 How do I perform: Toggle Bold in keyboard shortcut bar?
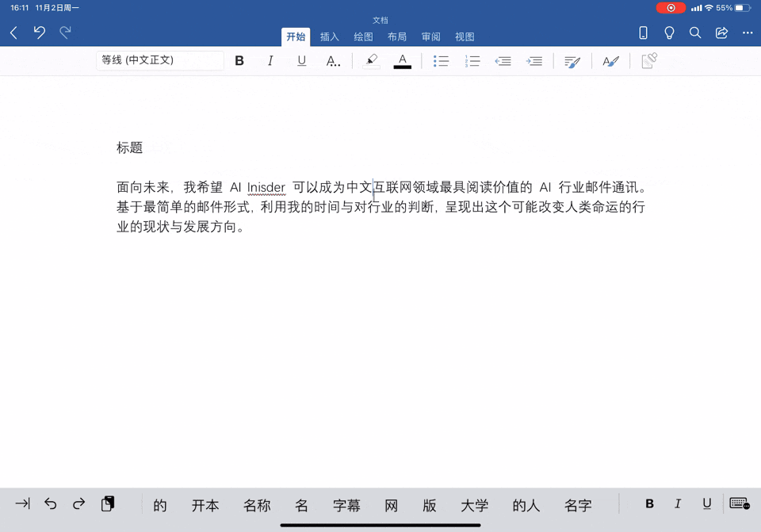649,503
